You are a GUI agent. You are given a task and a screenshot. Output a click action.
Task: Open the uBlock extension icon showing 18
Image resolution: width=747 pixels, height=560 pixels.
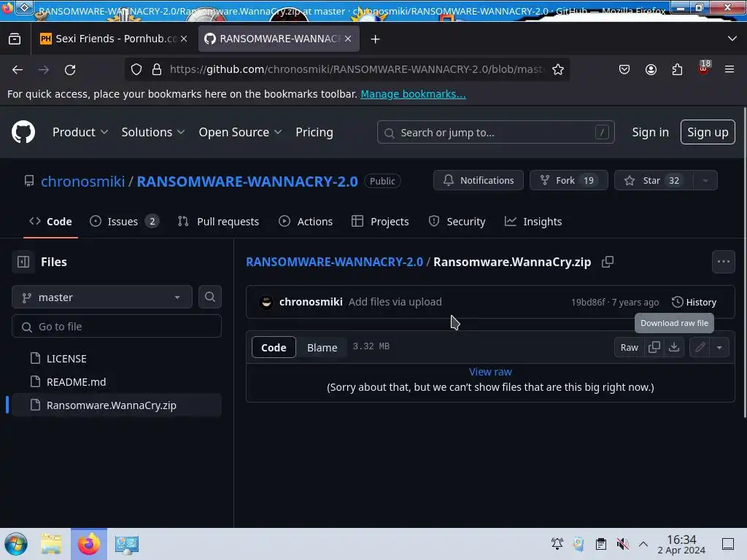[704, 68]
